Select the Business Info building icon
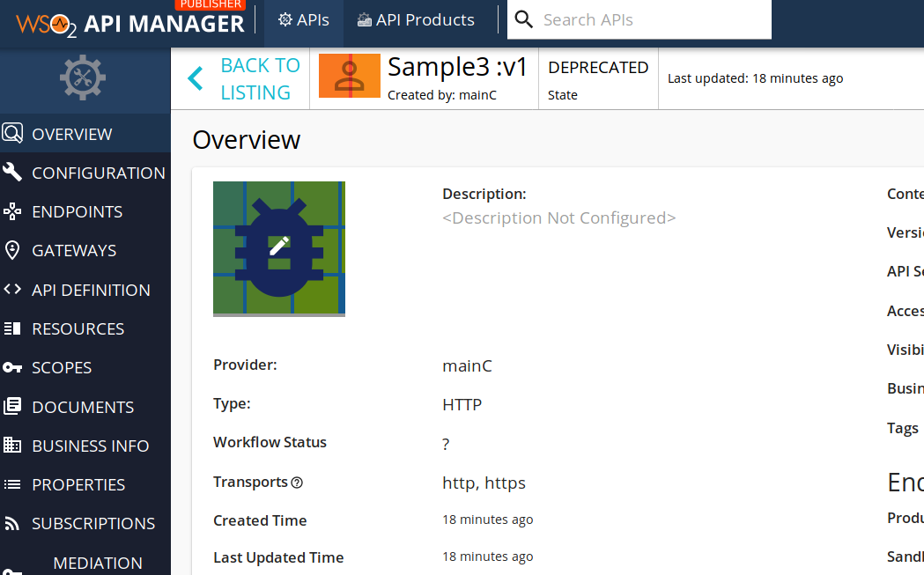The height and width of the screenshot is (575, 924). click(x=13, y=445)
